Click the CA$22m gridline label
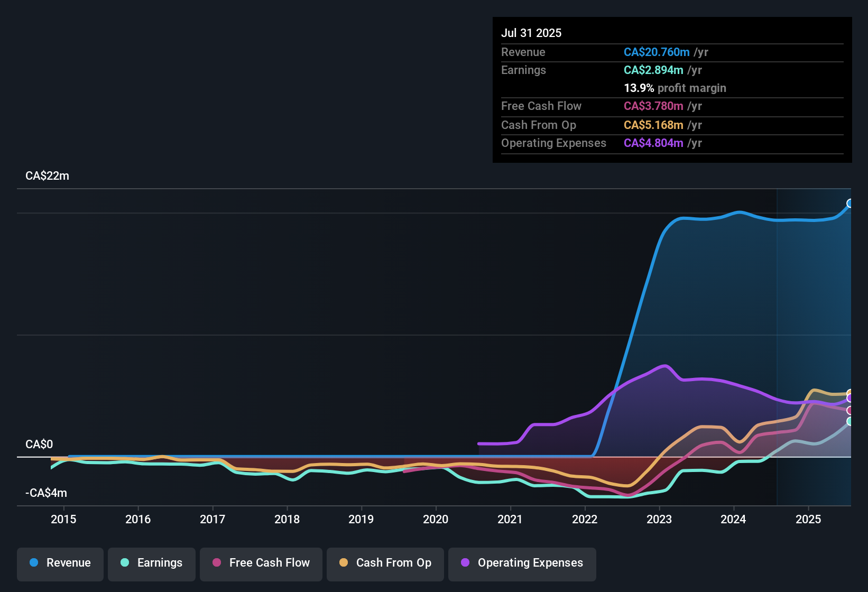This screenshot has width=868, height=592. click(47, 175)
